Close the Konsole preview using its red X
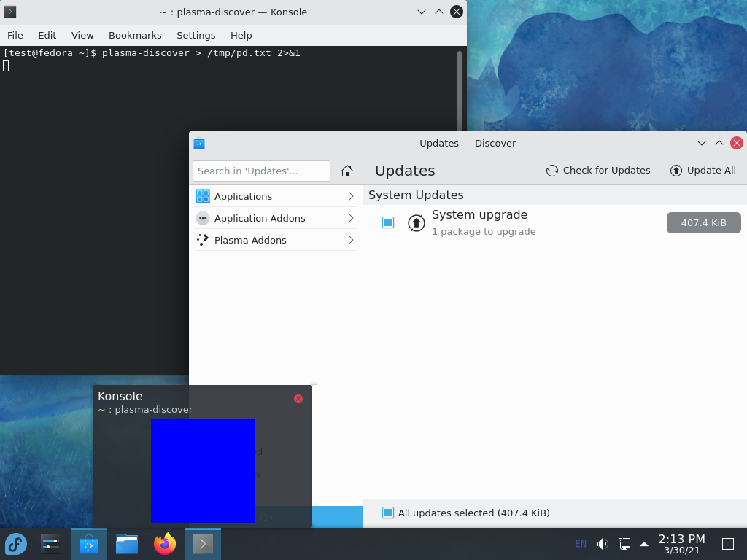747x560 pixels. [x=298, y=399]
